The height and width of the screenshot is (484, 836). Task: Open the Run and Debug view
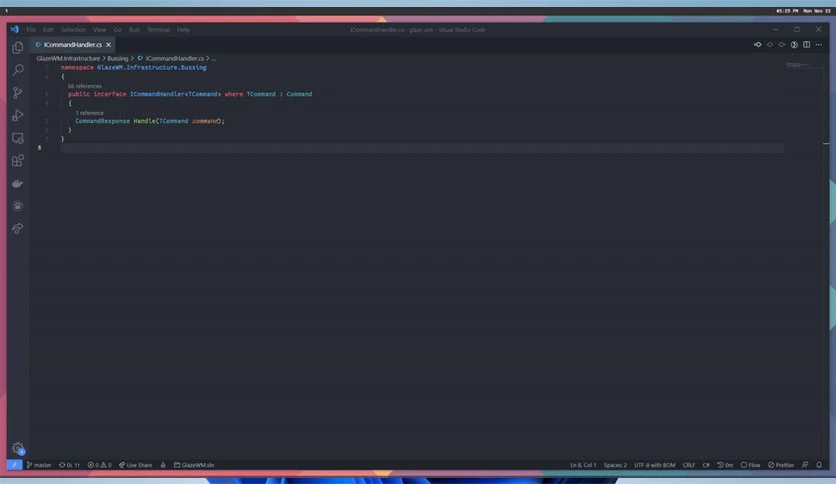click(18, 115)
